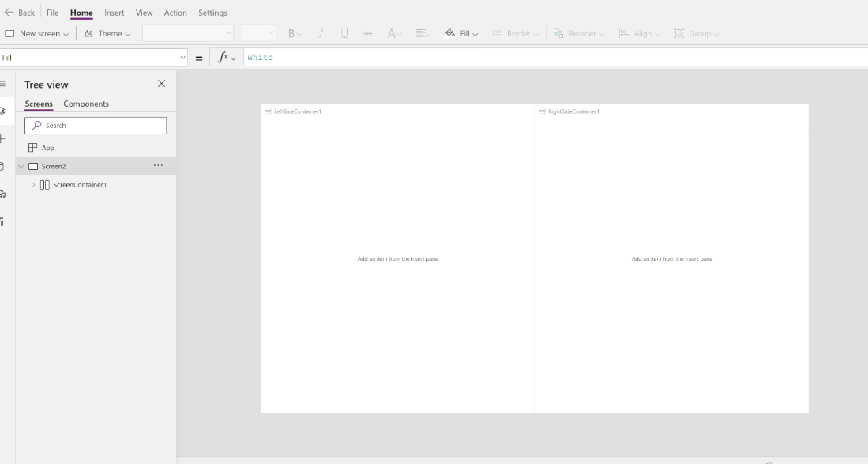This screenshot has width=868, height=464.
Task: Select the RightSideContainer1 label on canvas
Action: tap(573, 111)
